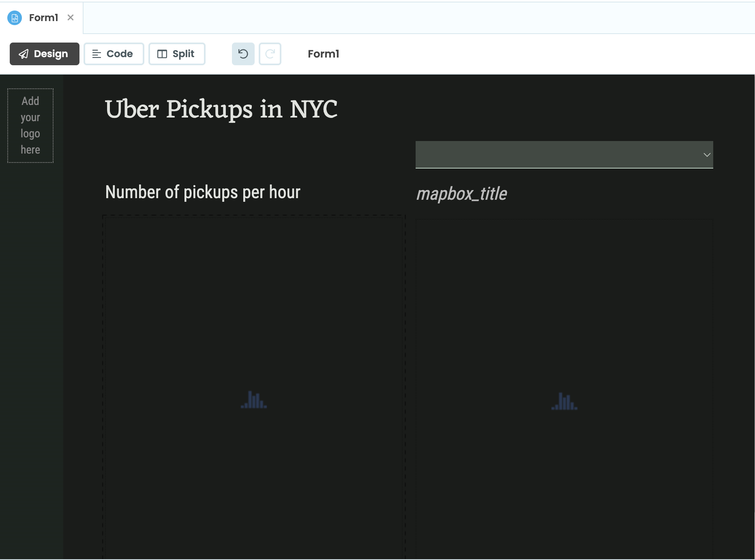Undo the last change
Viewport: 755px width, 560px height.
[x=243, y=54]
